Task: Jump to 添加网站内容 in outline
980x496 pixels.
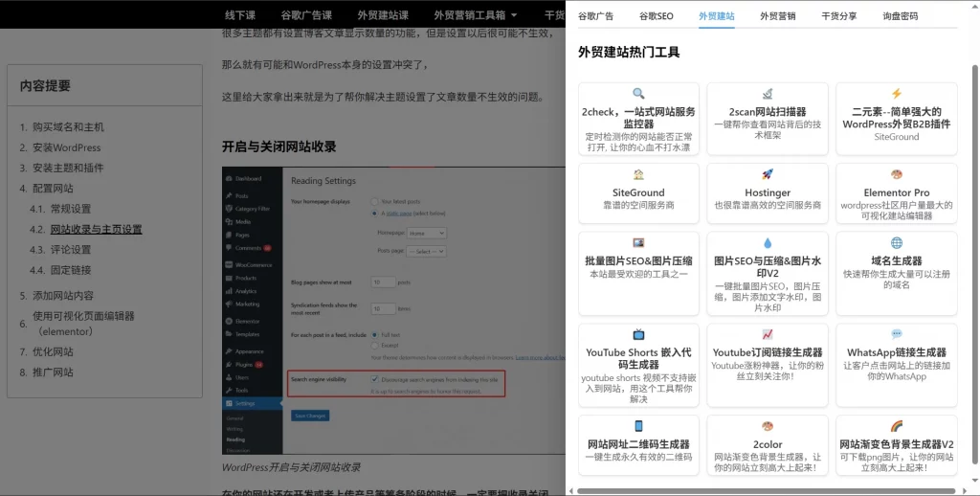Action: click(63, 295)
